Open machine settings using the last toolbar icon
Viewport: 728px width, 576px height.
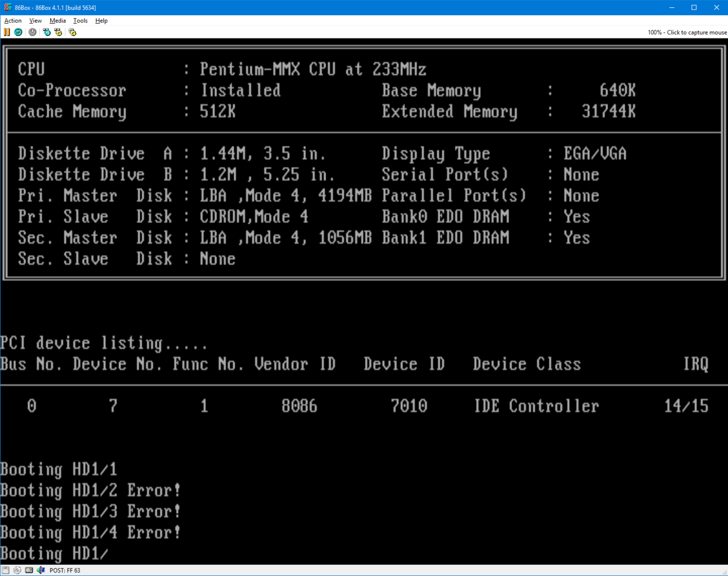tap(72, 32)
